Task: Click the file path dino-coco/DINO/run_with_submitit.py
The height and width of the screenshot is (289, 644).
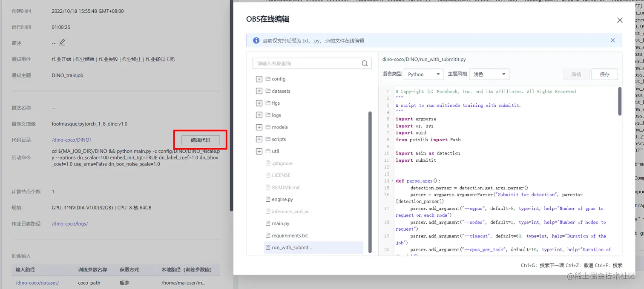Action: coord(424,60)
